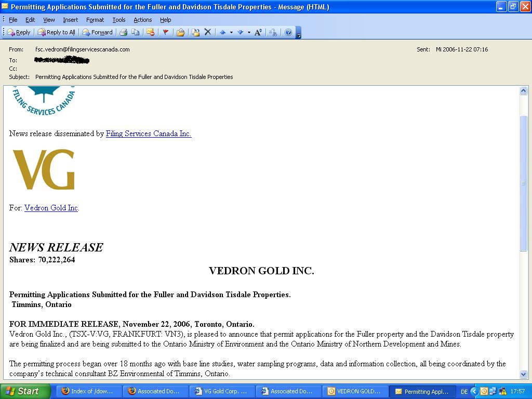532x399 pixels.
Task: Open the Actions menu
Action: point(142,20)
